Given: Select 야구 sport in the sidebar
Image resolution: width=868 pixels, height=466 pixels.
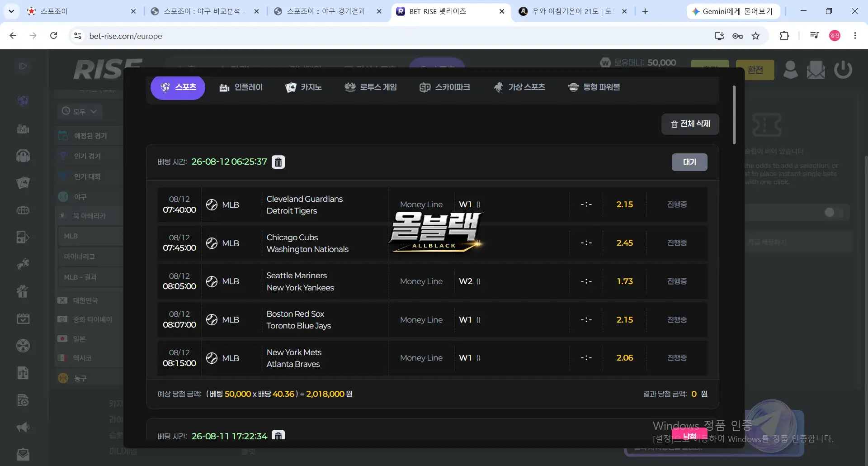Looking at the screenshot, I should coord(90,197).
